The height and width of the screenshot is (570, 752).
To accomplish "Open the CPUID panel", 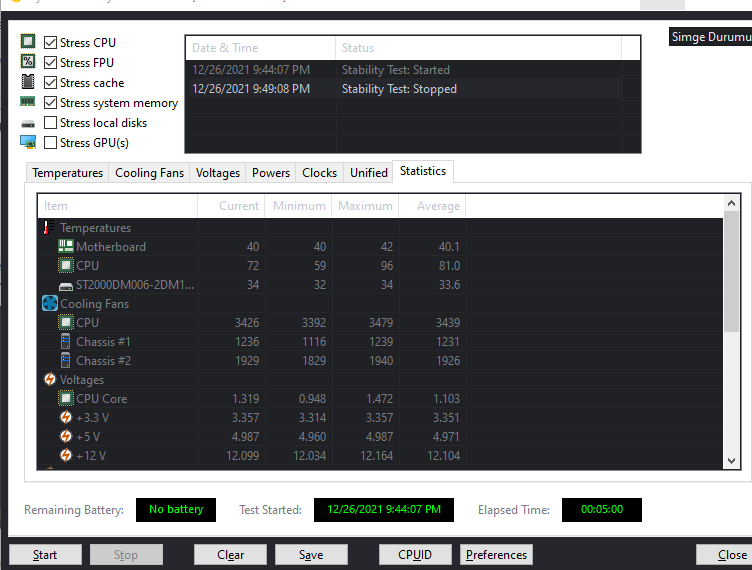I will click(415, 555).
